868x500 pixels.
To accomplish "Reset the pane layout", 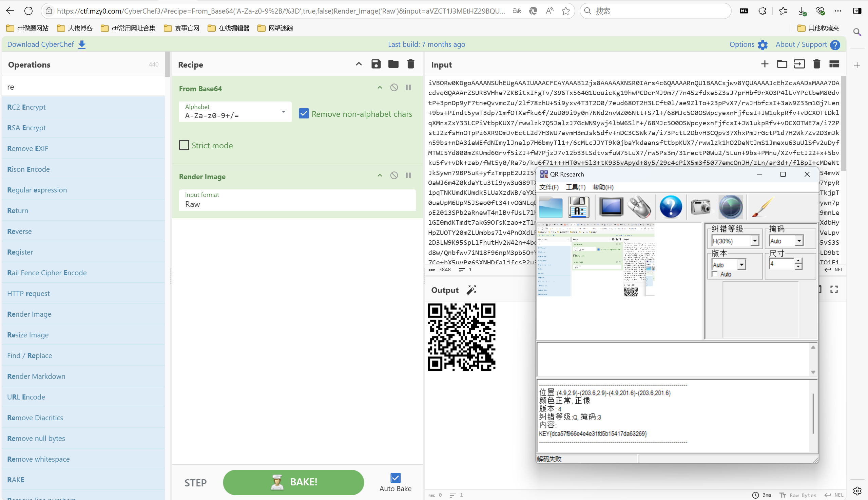I will coord(834,64).
